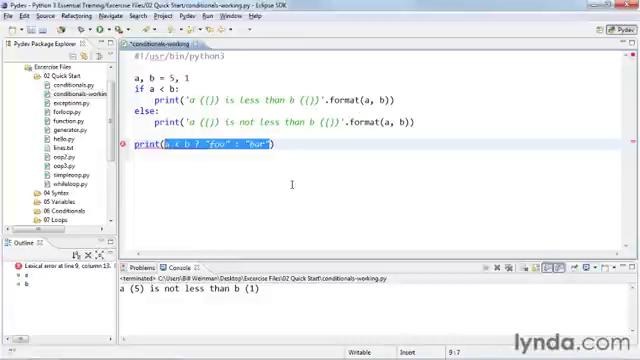The width and height of the screenshot is (640, 360).
Task: Open the External Tools dropdown arrow
Action: [128, 30]
